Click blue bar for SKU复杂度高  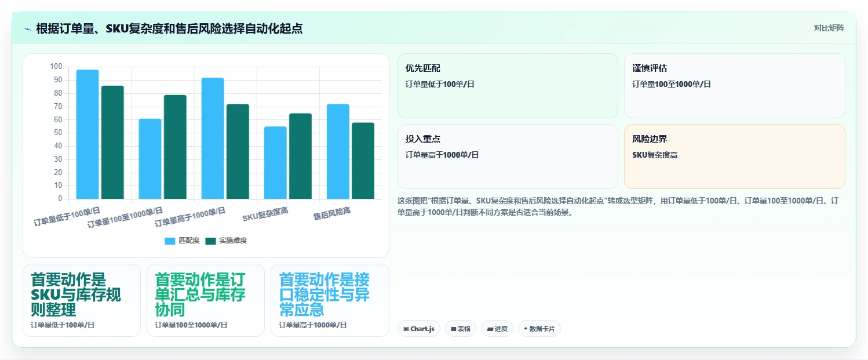tap(275, 163)
